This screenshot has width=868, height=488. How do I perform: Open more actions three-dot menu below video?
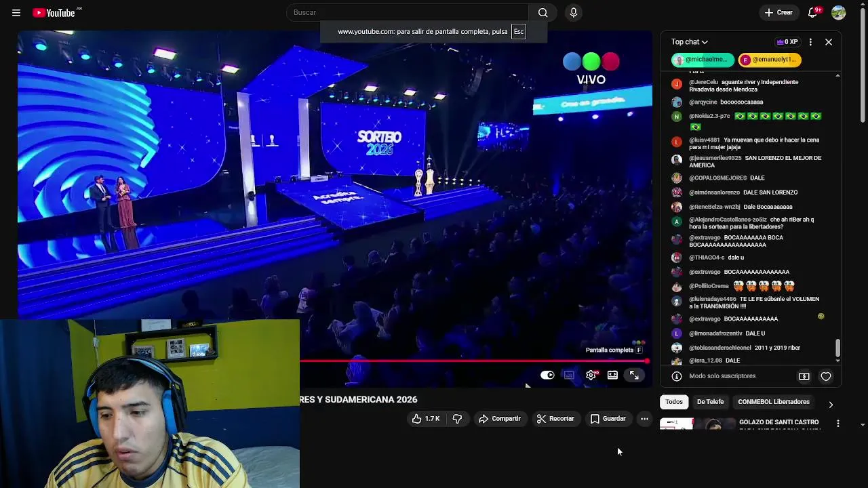click(644, 419)
